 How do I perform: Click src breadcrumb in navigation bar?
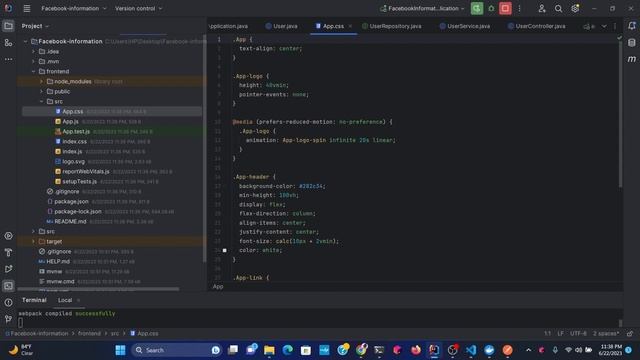click(x=115, y=333)
